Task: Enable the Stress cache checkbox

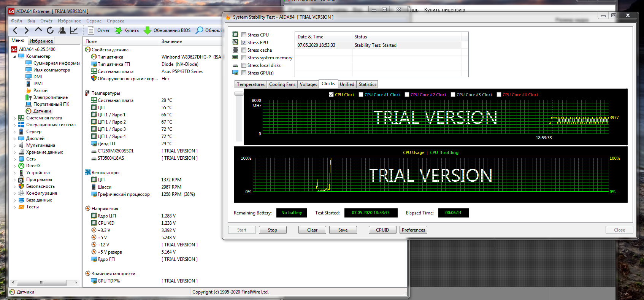Action: [244, 50]
